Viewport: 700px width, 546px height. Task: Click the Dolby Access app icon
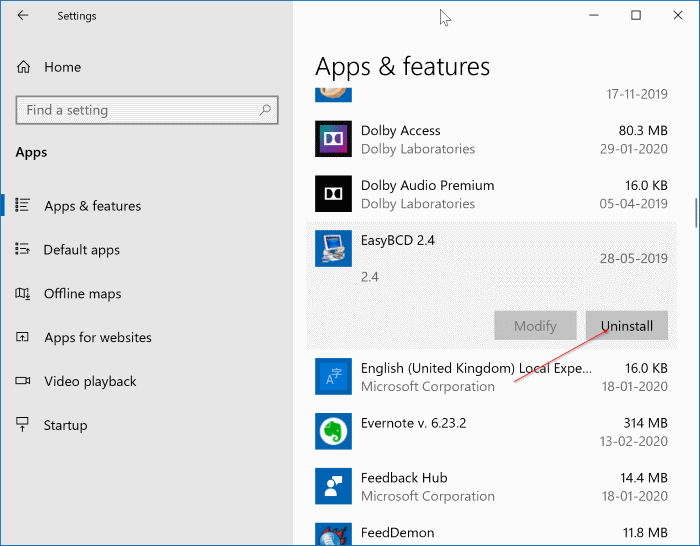click(333, 139)
